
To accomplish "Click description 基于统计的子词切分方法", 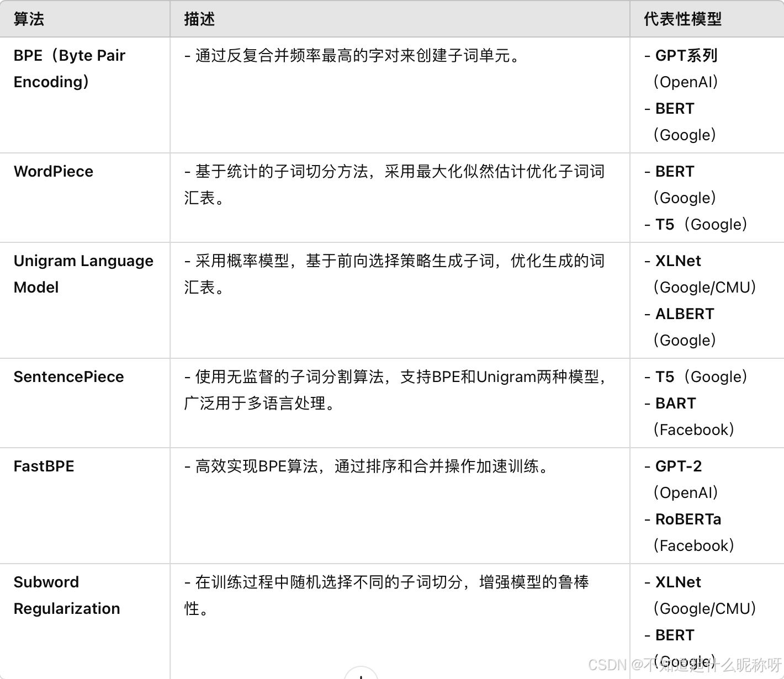I will pos(394,184).
